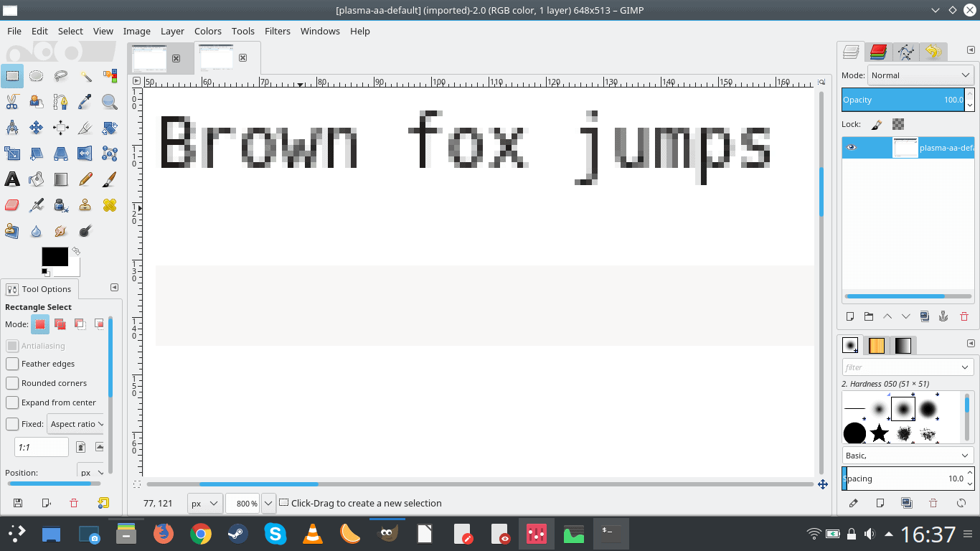The image size is (980, 551).
Task: Toggle visibility eye of plasma-aa-default layer
Action: 851,148
